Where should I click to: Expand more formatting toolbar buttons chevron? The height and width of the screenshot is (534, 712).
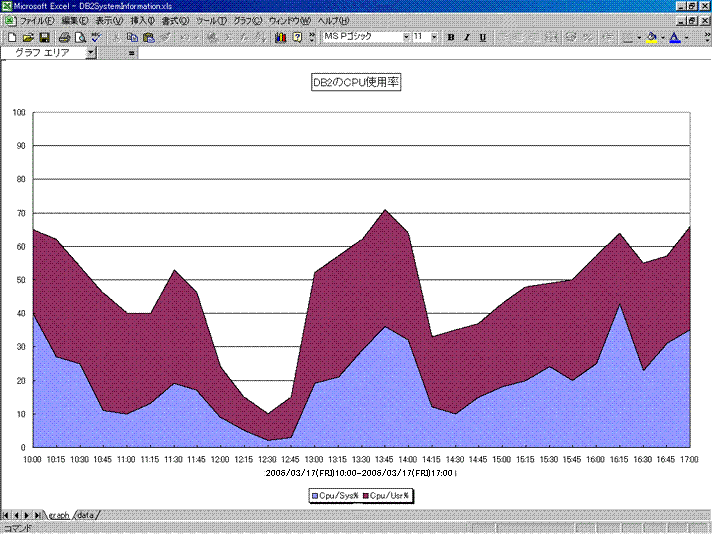(707, 37)
